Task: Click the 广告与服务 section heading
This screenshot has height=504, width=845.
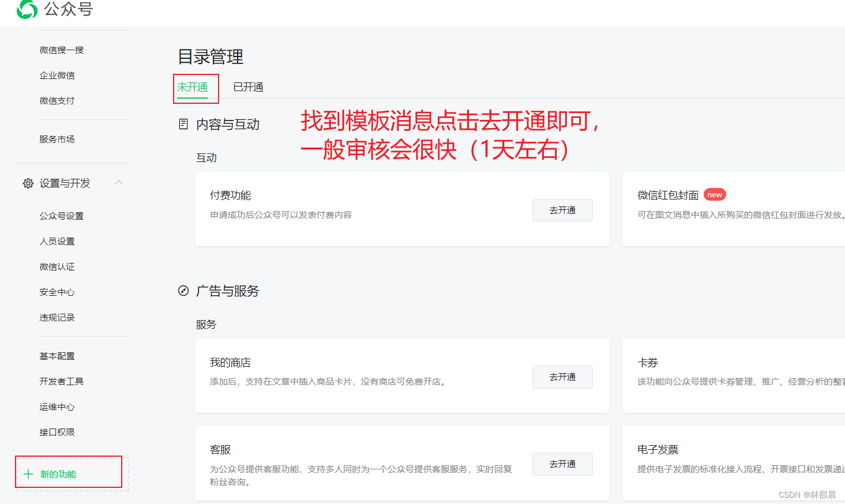Action: tap(228, 291)
